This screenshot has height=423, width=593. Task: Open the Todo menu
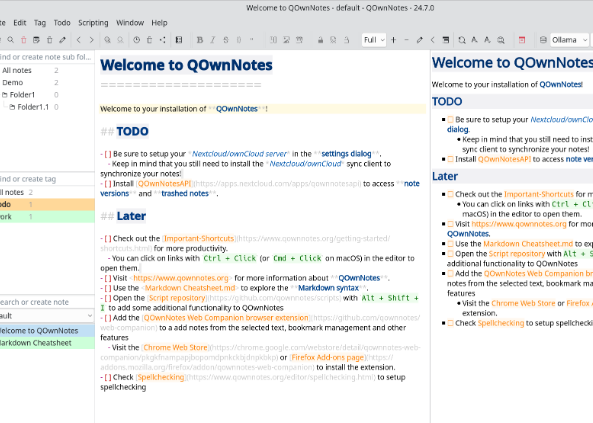(62, 23)
